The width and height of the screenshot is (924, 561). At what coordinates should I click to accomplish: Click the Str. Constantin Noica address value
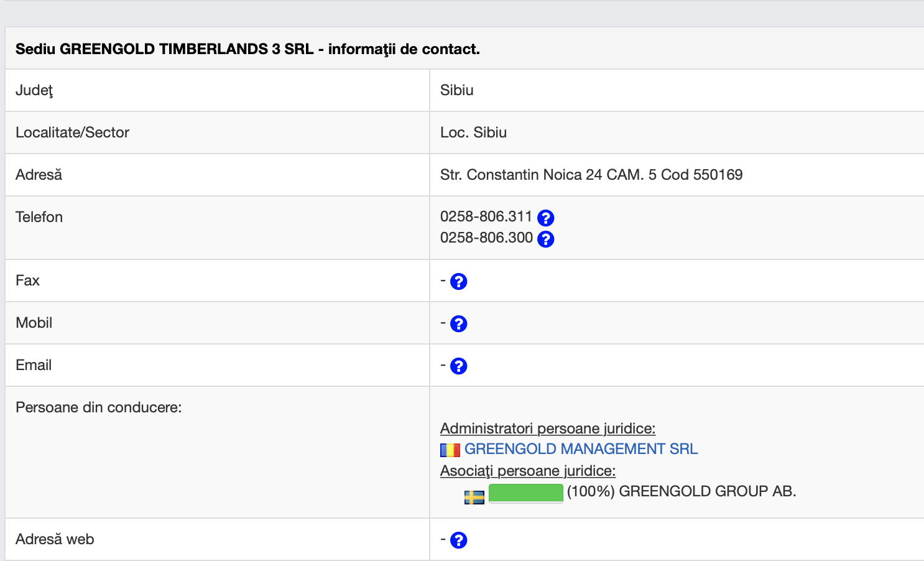(x=591, y=175)
